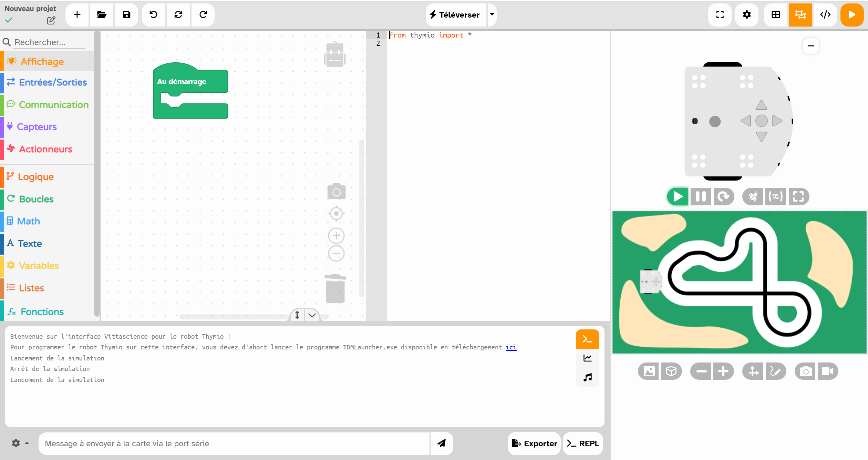Select the Boucles category
This screenshot has height=460, width=868.
pos(48,199)
